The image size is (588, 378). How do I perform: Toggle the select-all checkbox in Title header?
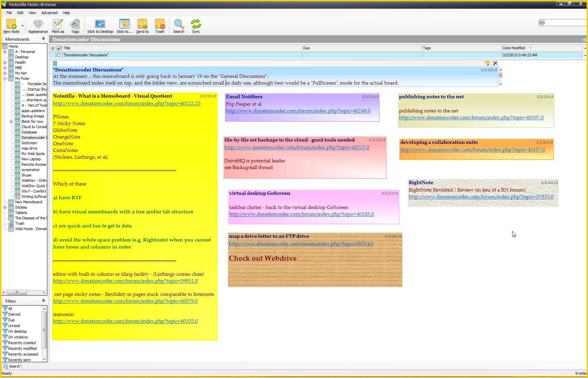(x=59, y=48)
